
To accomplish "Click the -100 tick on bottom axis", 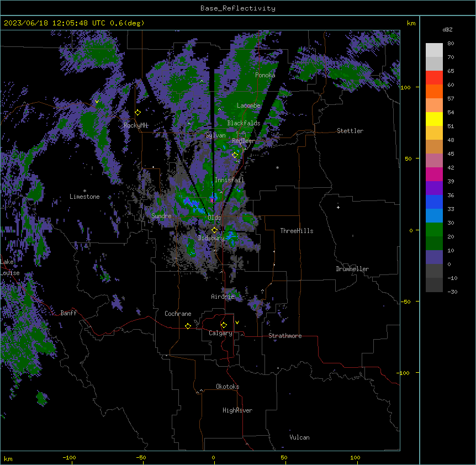I will point(69,457).
